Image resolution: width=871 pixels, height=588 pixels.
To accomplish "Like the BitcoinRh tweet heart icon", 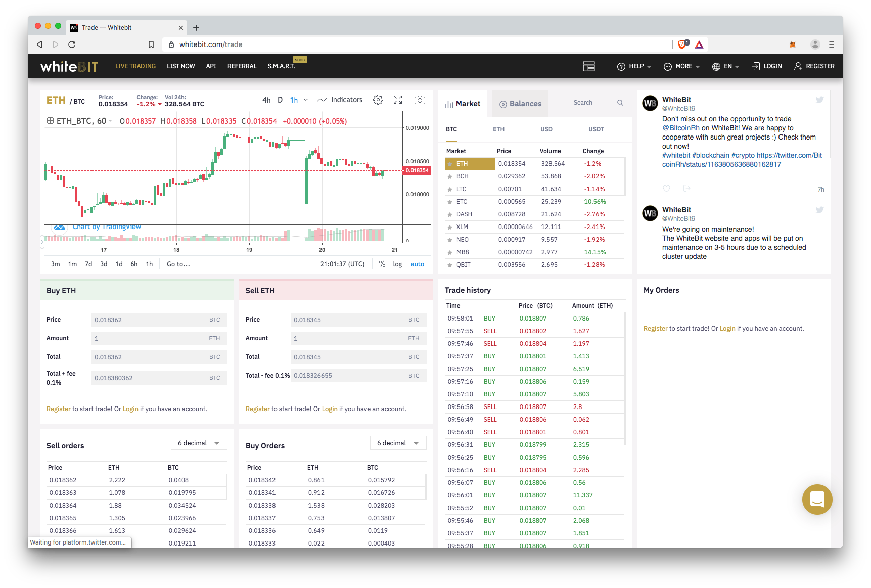I will [666, 188].
